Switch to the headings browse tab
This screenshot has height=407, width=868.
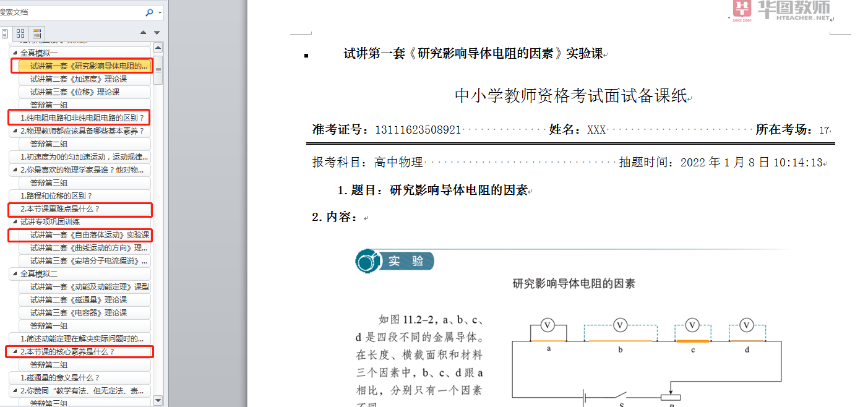point(5,33)
